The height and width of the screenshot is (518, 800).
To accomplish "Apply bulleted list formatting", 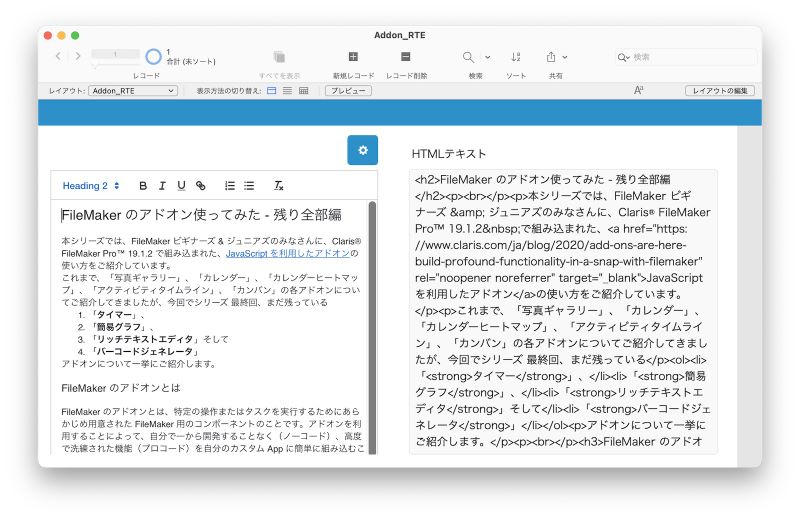I will coord(249,186).
